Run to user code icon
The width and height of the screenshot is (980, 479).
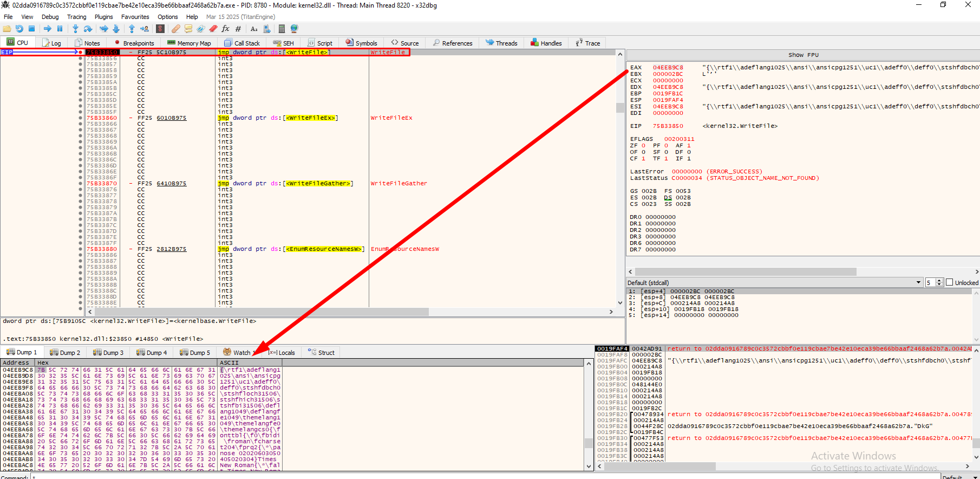(x=145, y=29)
